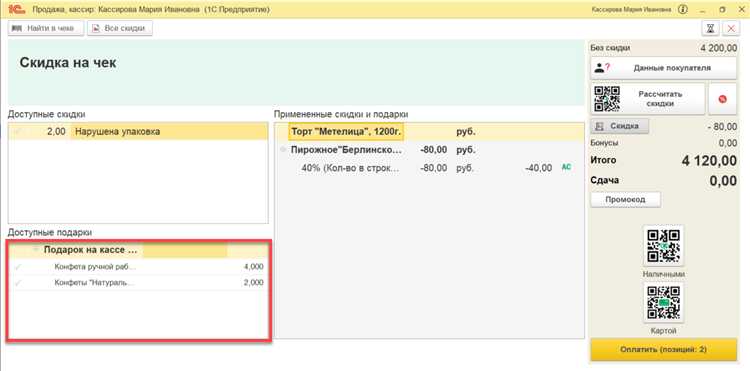Click the Скидка button

pyautogui.click(x=619, y=126)
